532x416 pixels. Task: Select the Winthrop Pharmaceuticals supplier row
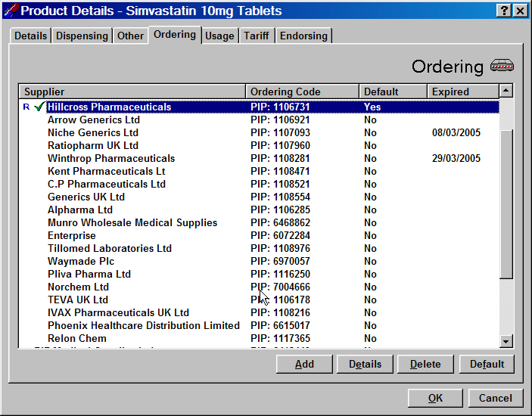[x=111, y=158]
